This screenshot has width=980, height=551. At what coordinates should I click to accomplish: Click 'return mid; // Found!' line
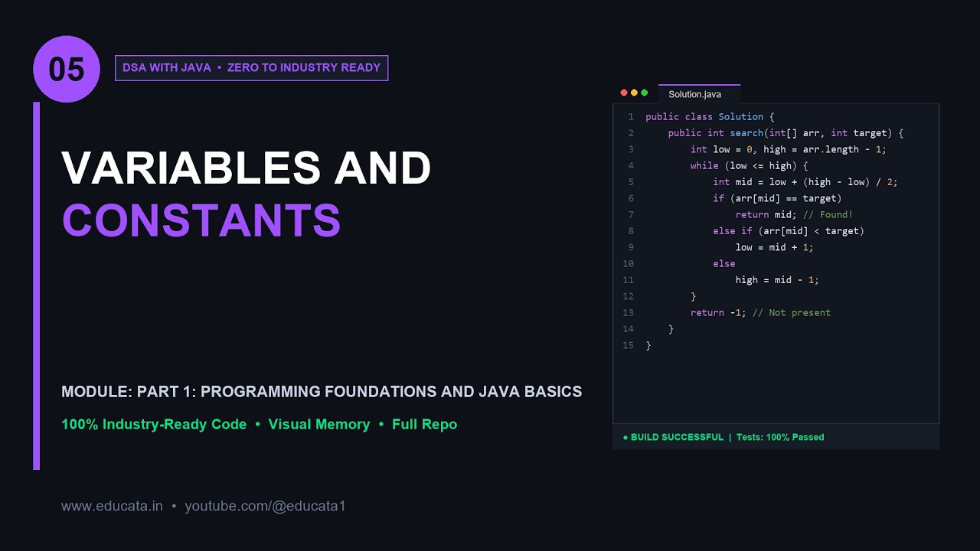pos(794,214)
